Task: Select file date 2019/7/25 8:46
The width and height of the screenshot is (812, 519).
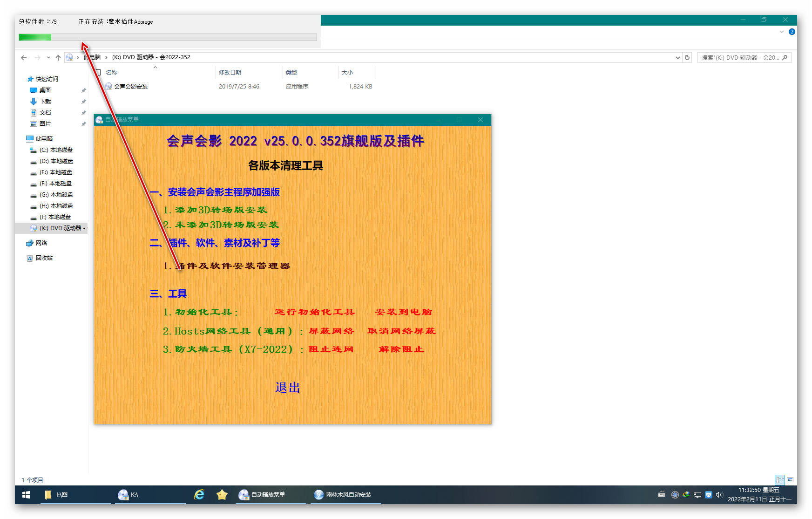Action: pos(239,87)
